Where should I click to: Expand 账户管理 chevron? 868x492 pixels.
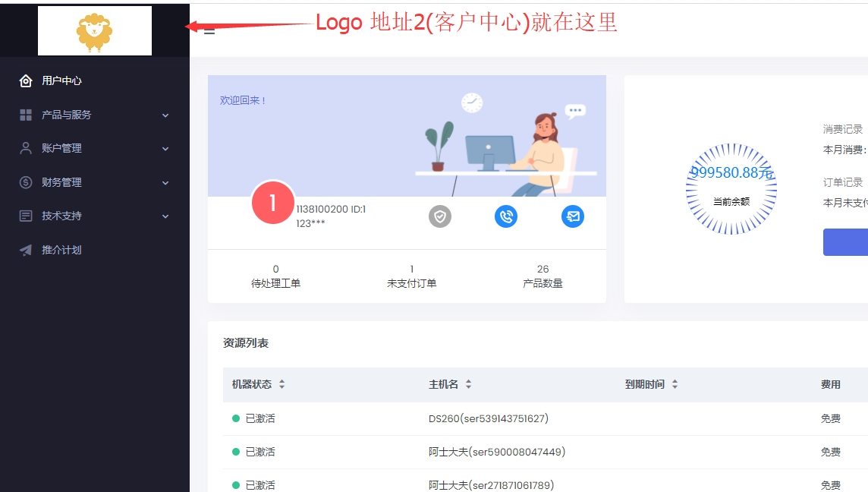[x=165, y=149]
